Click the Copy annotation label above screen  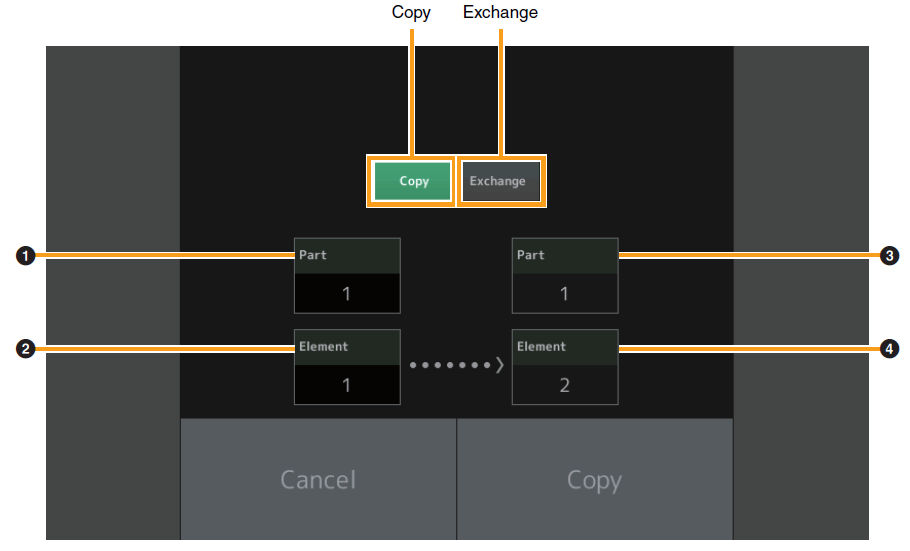[411, 12]
